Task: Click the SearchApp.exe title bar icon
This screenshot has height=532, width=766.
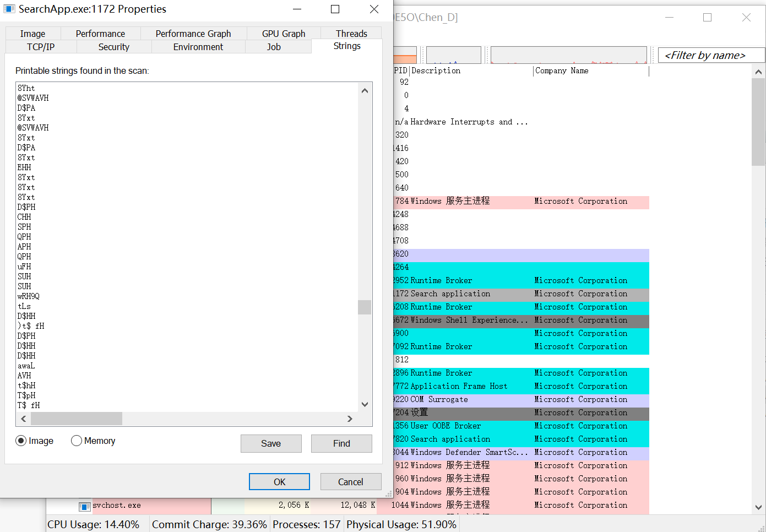Action: click(x=9, y=9)
